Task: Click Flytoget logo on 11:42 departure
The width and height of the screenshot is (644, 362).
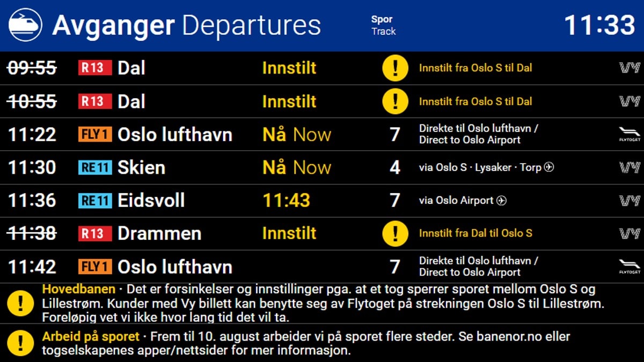Action: pyautogui.click(x=630, y=267)
